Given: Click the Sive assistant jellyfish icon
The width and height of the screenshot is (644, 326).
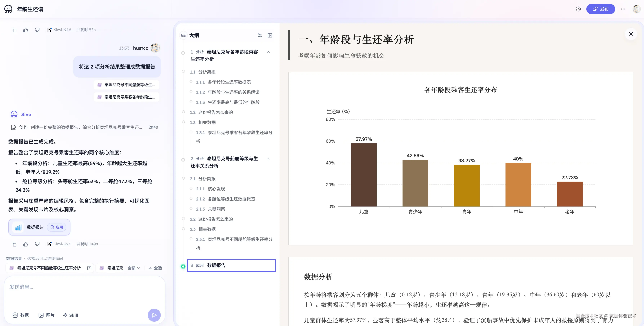Looking at the screenshot, I should (14, 114).
